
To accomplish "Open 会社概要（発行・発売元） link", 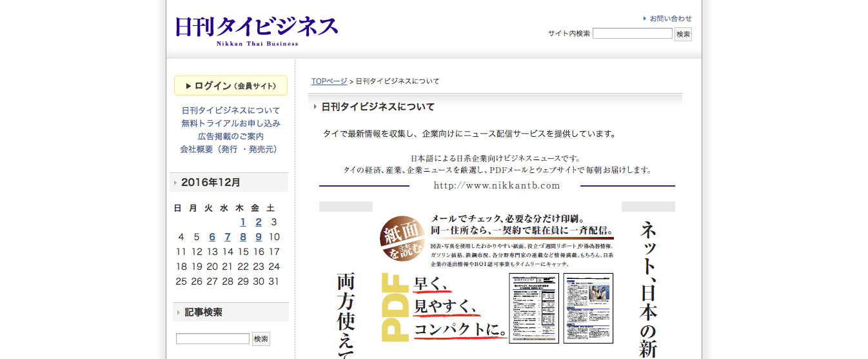I will coord(231,149).
